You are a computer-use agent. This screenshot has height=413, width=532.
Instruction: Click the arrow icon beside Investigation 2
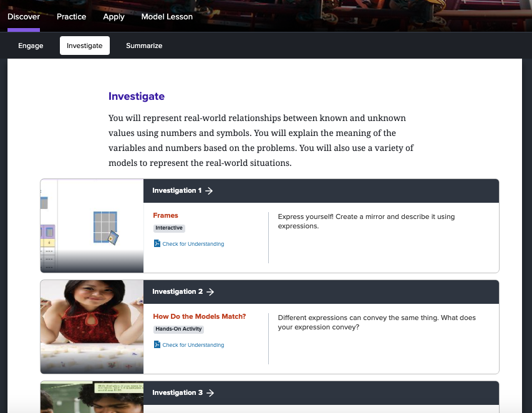point(210,292)
